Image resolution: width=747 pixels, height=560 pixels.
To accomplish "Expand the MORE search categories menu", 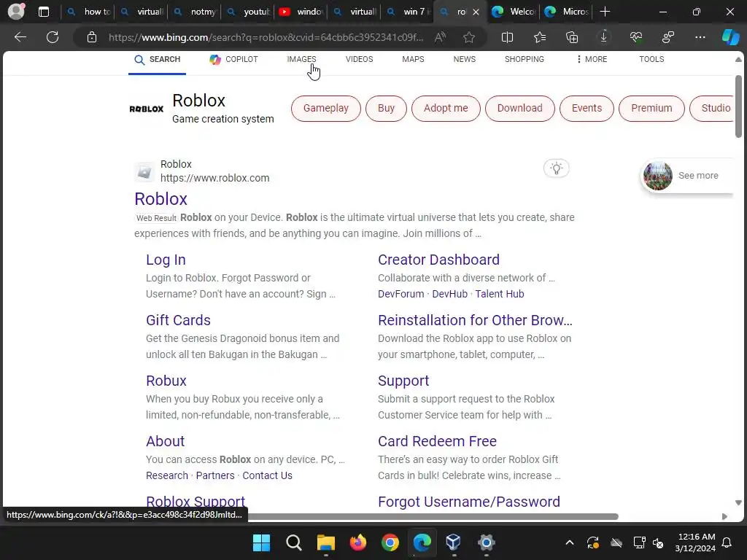I will click(592, 59).
